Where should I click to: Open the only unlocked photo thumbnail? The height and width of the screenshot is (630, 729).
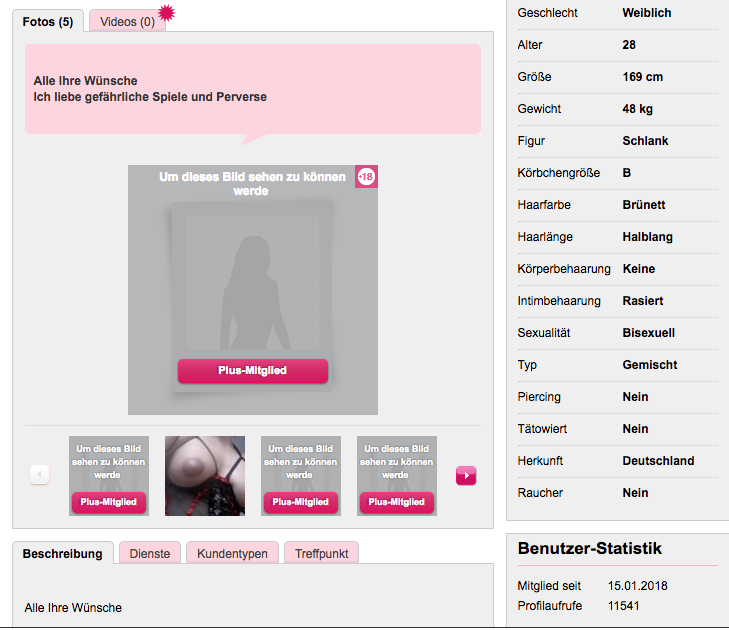[205, 476]
